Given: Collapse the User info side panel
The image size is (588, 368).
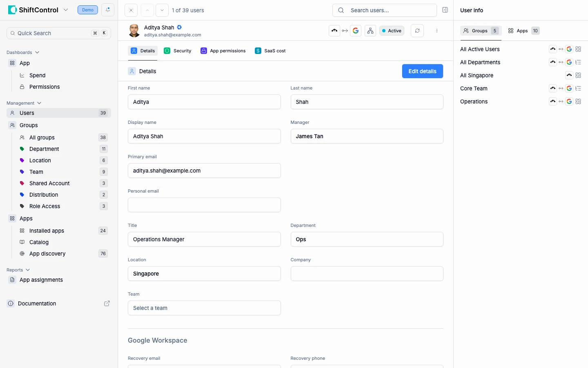Looking at the screenshot, I should click(x=445, y=10).
